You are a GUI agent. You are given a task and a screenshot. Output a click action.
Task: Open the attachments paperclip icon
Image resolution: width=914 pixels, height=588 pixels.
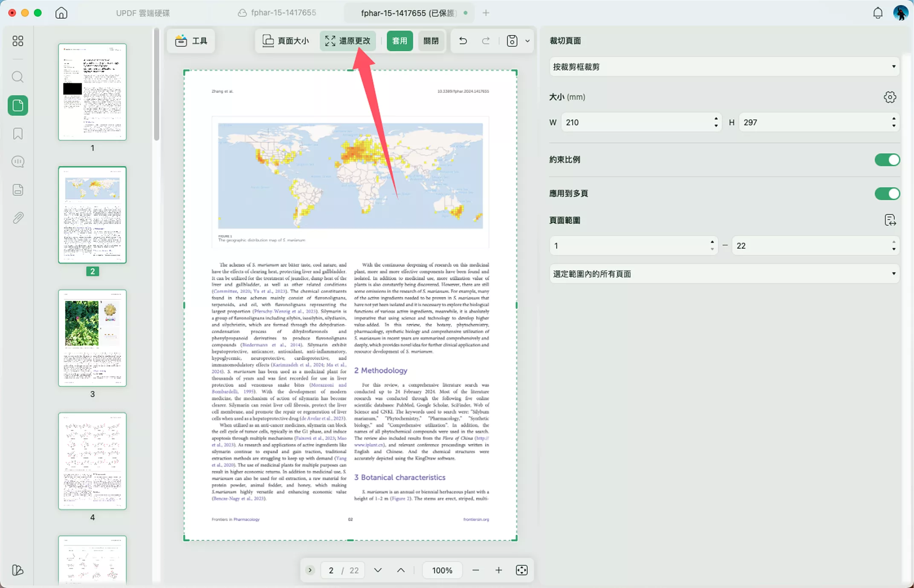point(18,218)
